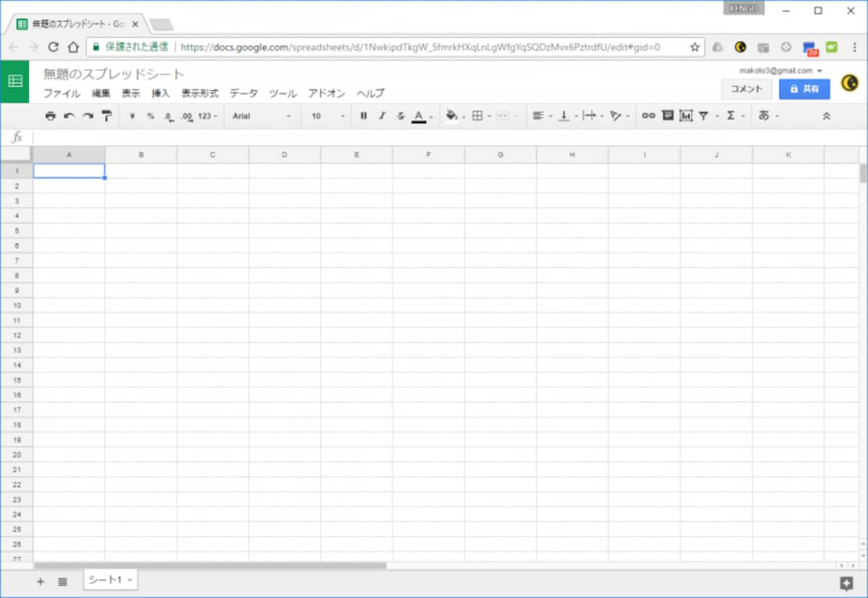Decrease decimal places
868x598 pixels.
(169, 116)
